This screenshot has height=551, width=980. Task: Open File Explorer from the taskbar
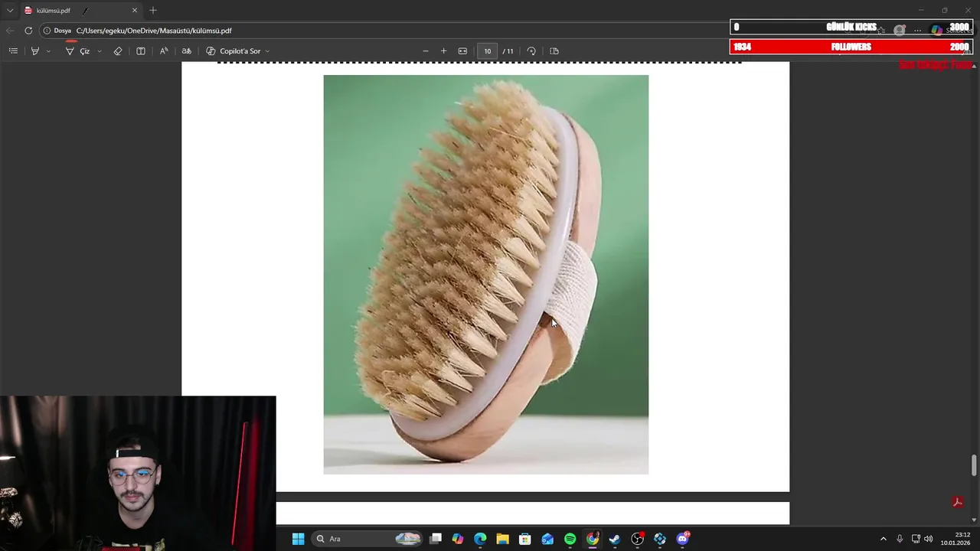(502, 539)
